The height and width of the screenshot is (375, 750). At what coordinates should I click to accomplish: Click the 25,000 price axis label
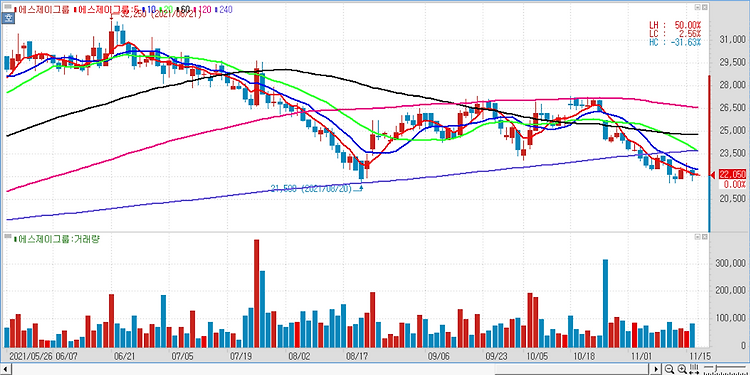[x=732, y=130]
